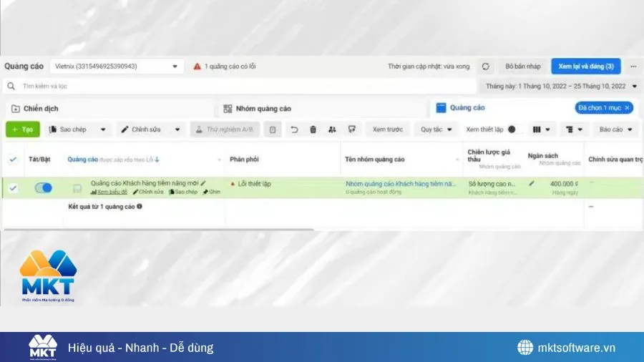Open the three-dot more options menu
This screenshot has width=644, height=362.
click(x=633, y=67)
